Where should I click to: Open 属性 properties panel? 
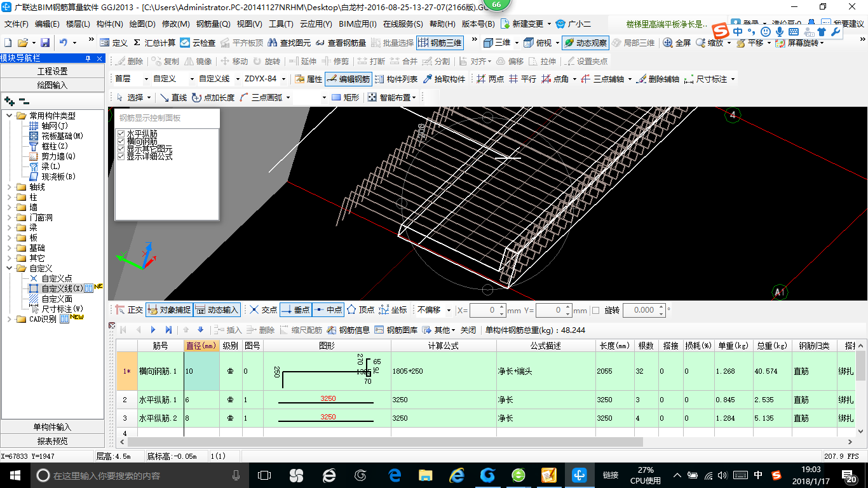(x=309, y=79)
